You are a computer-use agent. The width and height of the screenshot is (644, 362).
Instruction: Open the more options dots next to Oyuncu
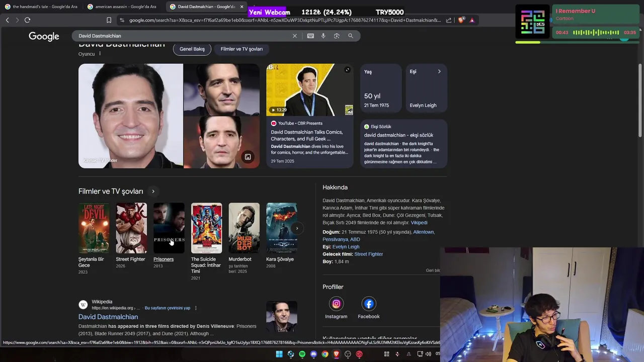[100, 54]
